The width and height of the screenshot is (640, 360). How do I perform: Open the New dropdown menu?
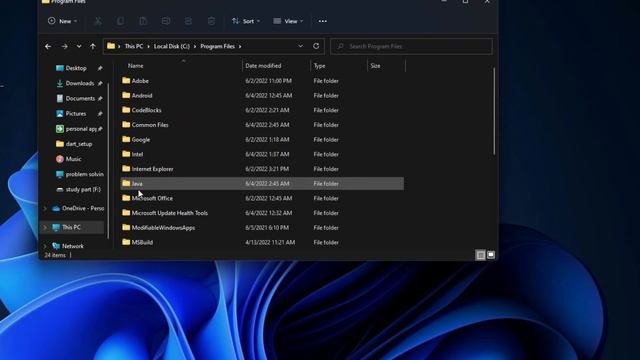coord(62,21)
